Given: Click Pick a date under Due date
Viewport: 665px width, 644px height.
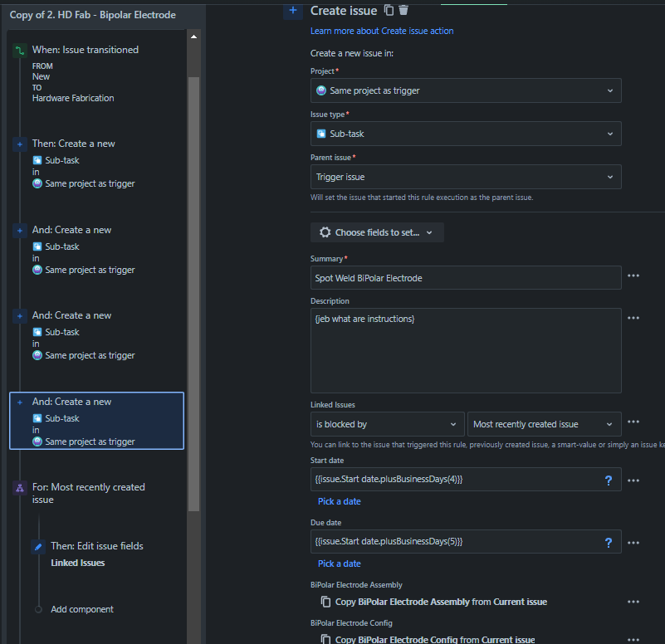Looking at the screenshot, I should point(340,563).
